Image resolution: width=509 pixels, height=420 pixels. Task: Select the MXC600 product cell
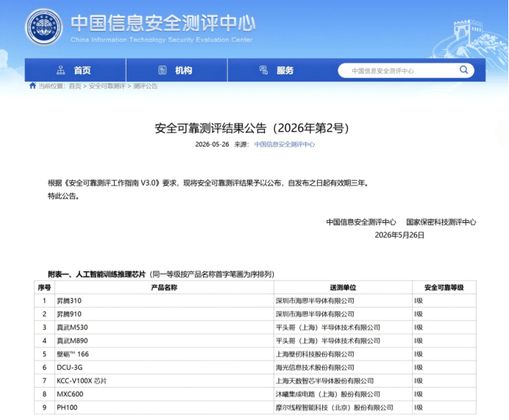click(164, 394)
